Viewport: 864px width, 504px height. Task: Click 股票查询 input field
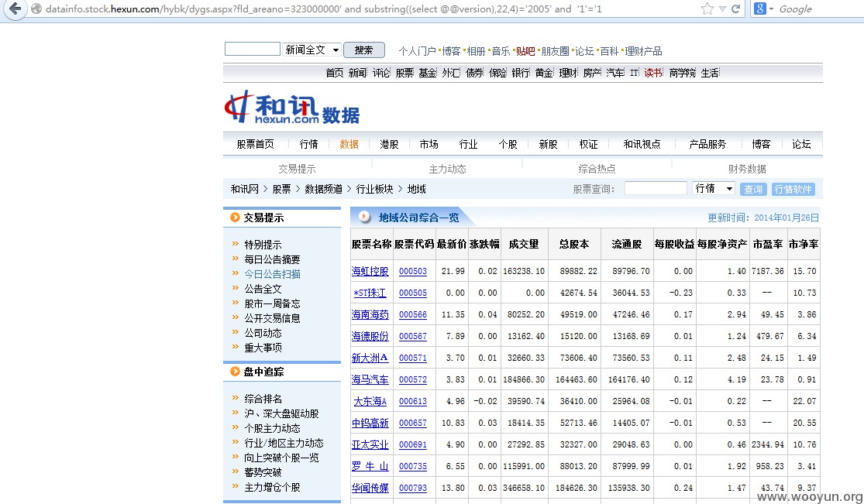pos(656,188)
